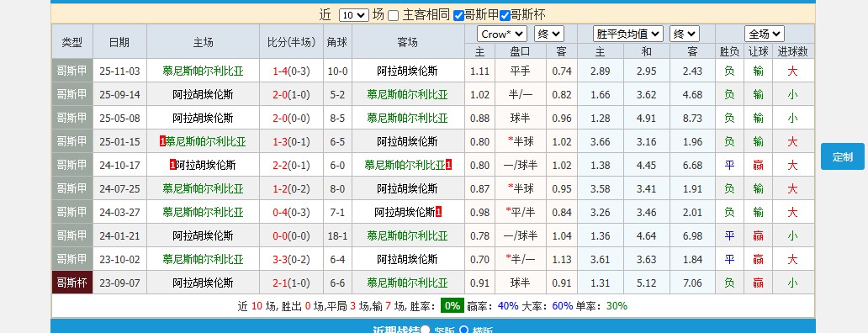
Task: Click the date 23-10-02
Action: 119,259
